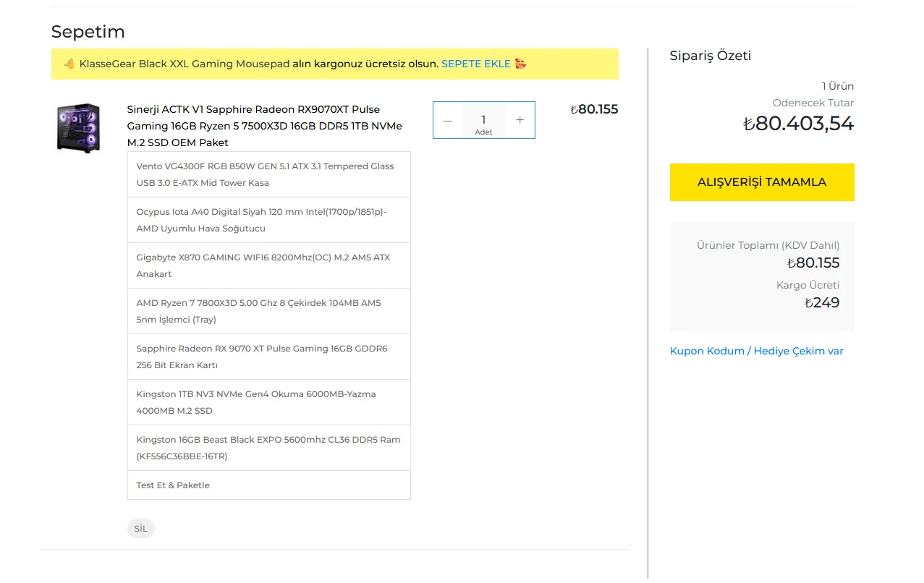924x583 pixels.
Task: Click ALIŞVERİŞİ TAMAMLA checkout button
Action: coord(762,182)
